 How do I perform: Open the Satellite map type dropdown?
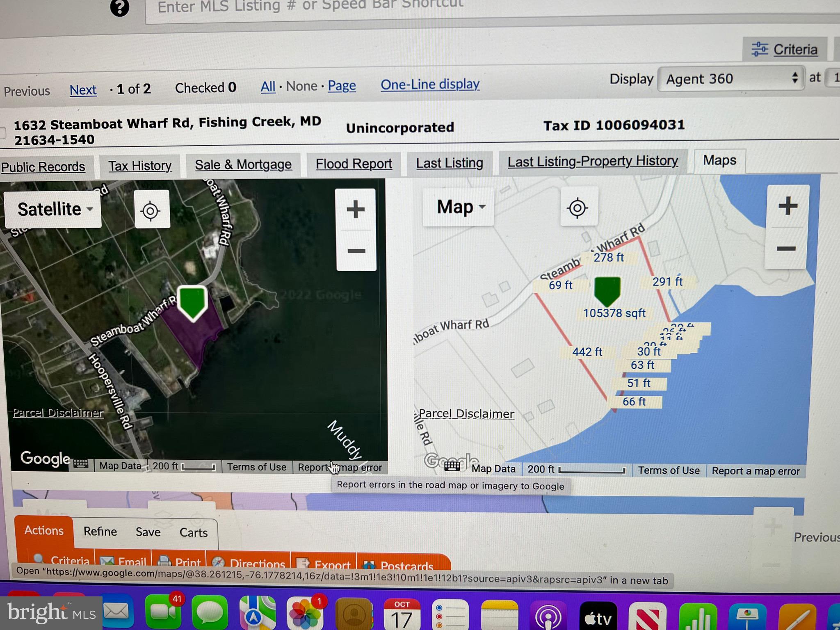[x=52, y=209]
